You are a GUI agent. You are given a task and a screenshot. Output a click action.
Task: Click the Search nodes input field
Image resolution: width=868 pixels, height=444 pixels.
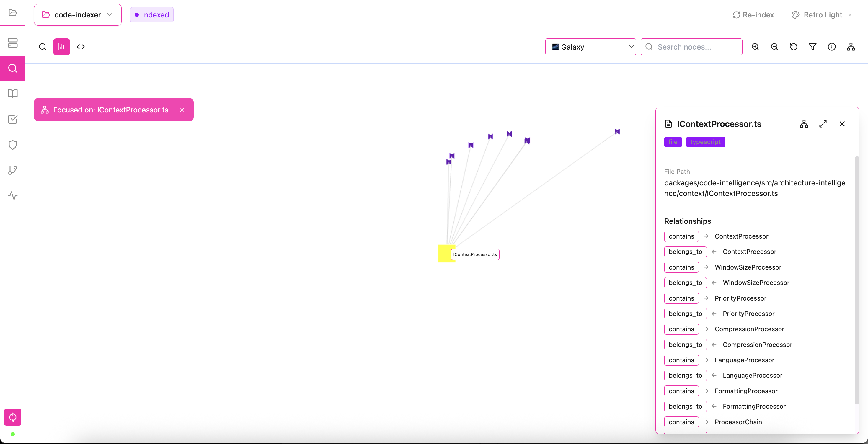[695, 47]
